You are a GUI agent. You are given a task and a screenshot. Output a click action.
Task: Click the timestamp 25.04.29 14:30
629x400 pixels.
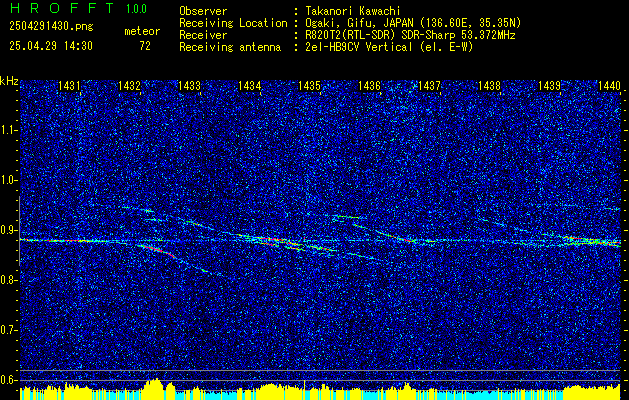(51, 46)
